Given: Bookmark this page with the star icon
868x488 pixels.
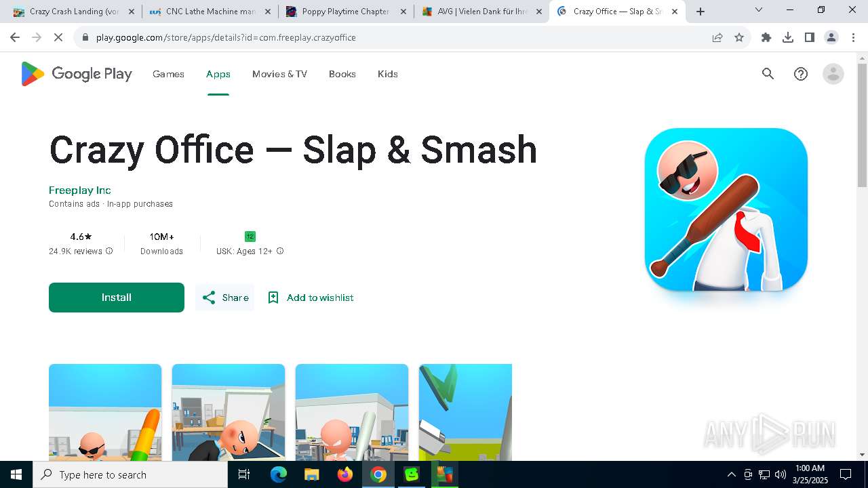Looking at the screenshot, I should pyautogui.click(x=739, y=37).
